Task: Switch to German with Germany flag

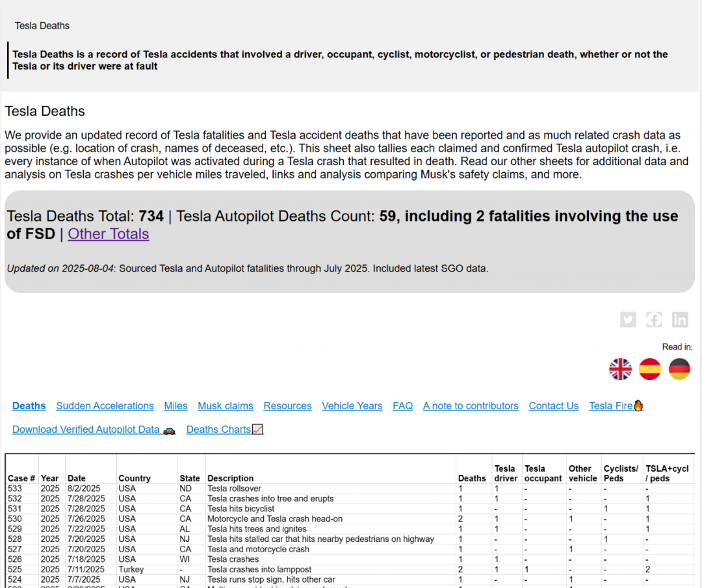Action: pyautogui.click(x=680, y=369)
